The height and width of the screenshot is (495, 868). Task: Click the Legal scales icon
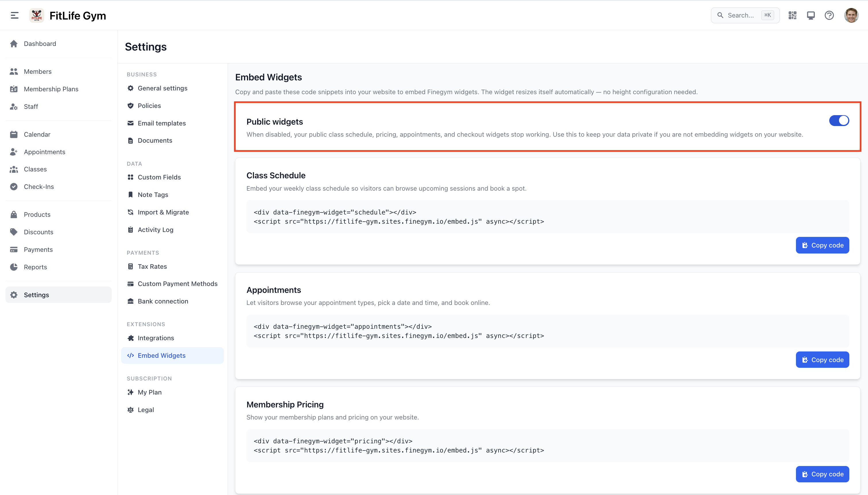[x=131, y=410]
